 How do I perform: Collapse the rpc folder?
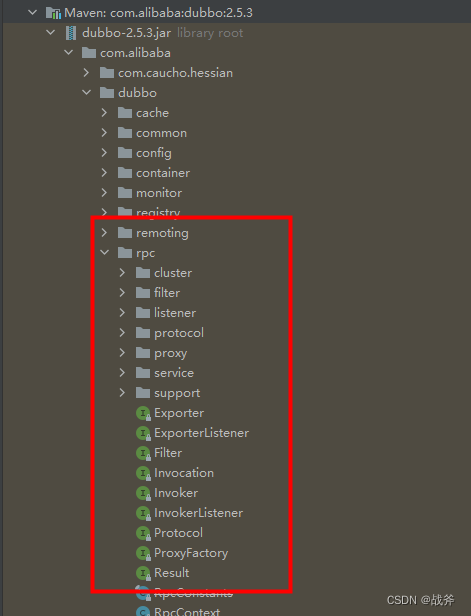click(104, 252)
